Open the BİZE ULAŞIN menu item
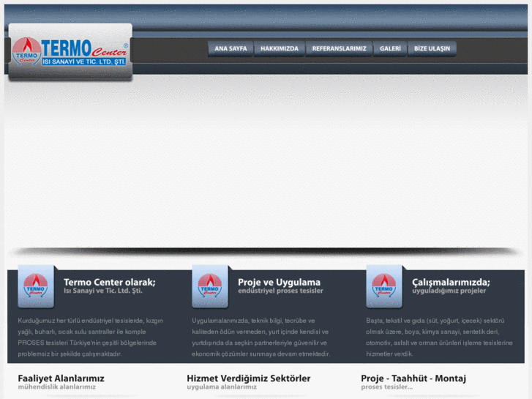 point(432,48)
